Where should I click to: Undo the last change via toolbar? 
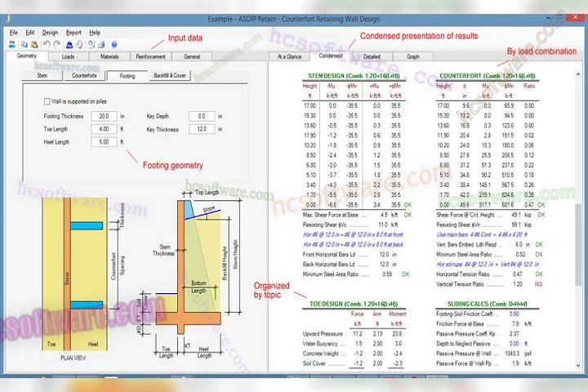47,45
